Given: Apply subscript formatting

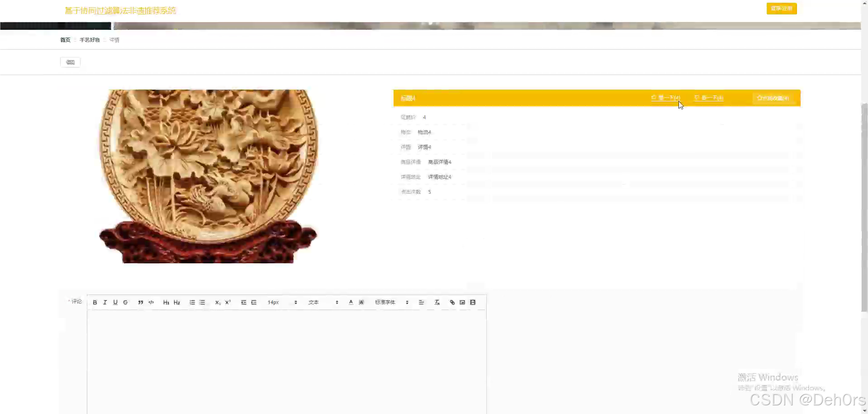Looking at the screenshot, I should tap(218, 302).
